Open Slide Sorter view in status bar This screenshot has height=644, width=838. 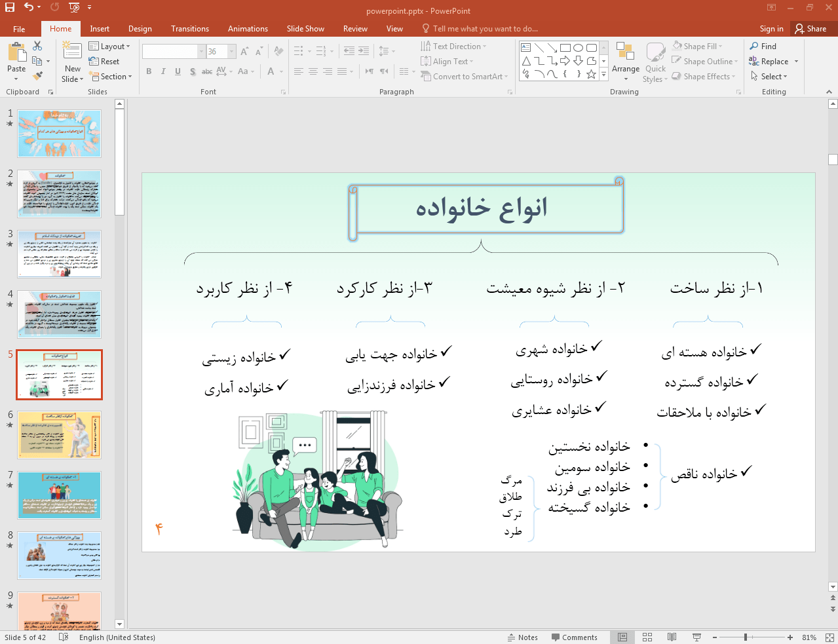click(x=647, y=637)
